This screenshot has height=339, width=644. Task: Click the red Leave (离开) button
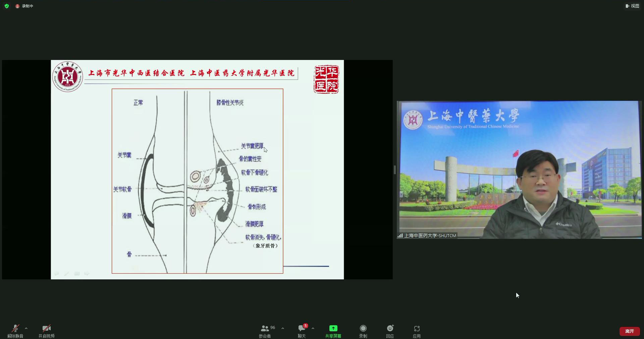point(629,331)
